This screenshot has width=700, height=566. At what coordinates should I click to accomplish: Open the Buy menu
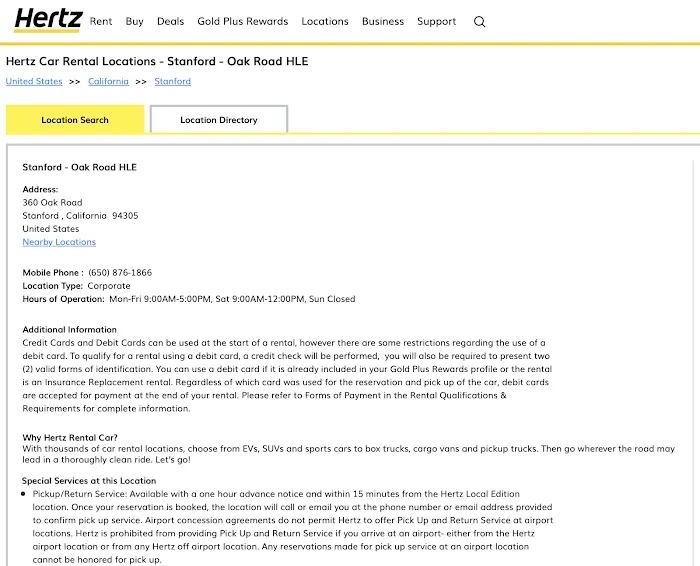click(135, 21)
